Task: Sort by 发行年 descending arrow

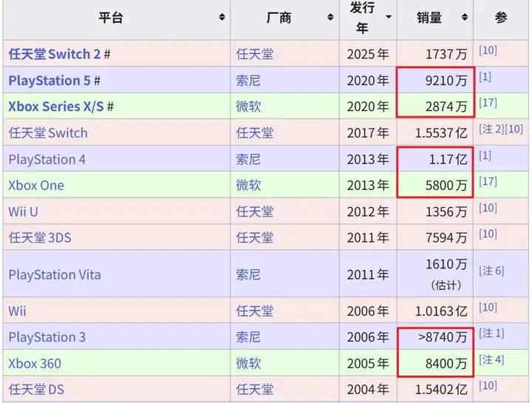Action: 389,17
